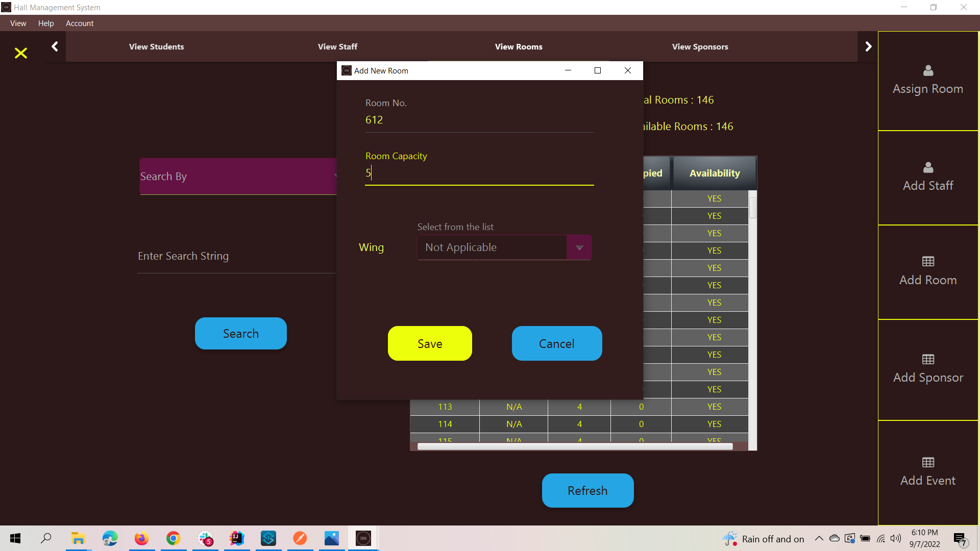Toggle the speaker volume icon in system tray
The image size is (980, 551).
(896, 538)
